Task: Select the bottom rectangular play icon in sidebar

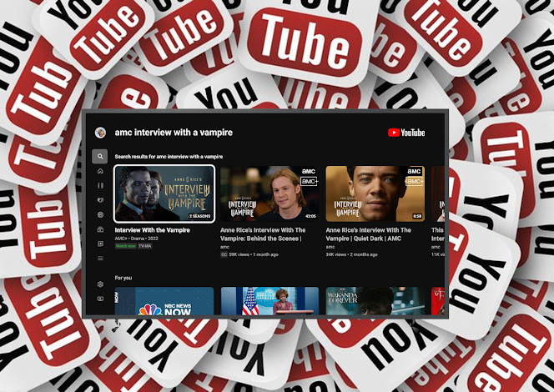Action: (x=100, y=299)
